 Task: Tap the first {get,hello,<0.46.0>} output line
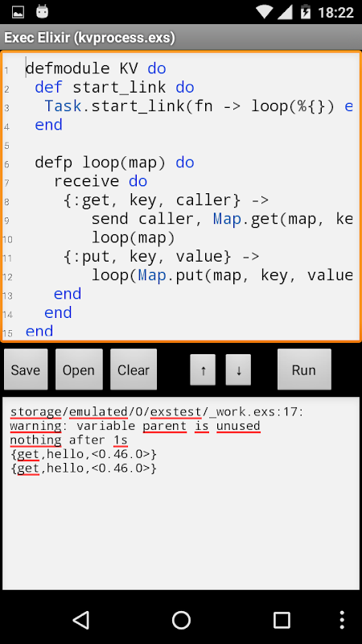click(x=84, y=454)
